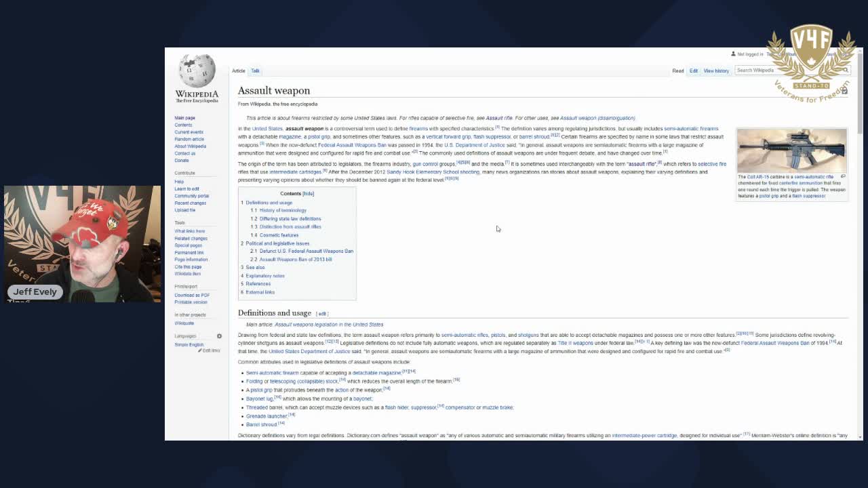
Task: Open Sandy Hook Elementary School shooting link
Action: coord(433,172)
